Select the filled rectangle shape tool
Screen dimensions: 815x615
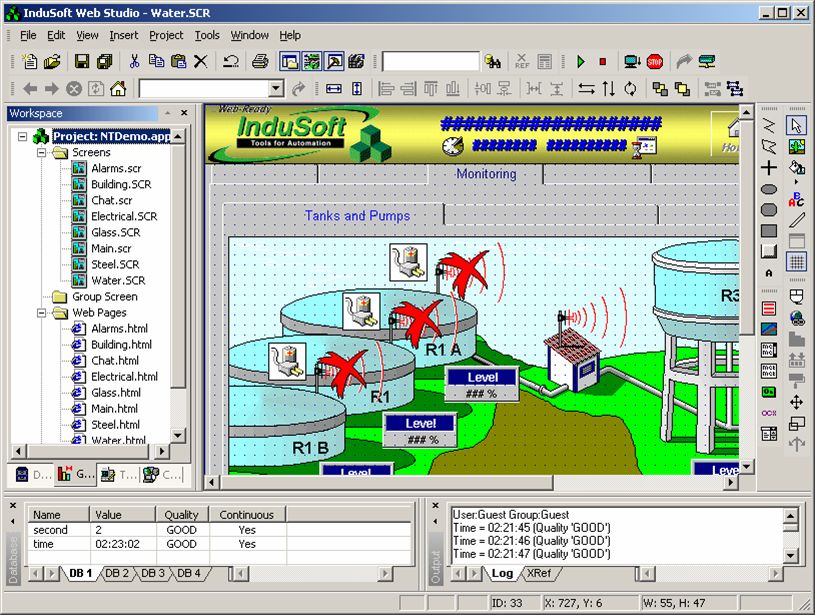769,230
